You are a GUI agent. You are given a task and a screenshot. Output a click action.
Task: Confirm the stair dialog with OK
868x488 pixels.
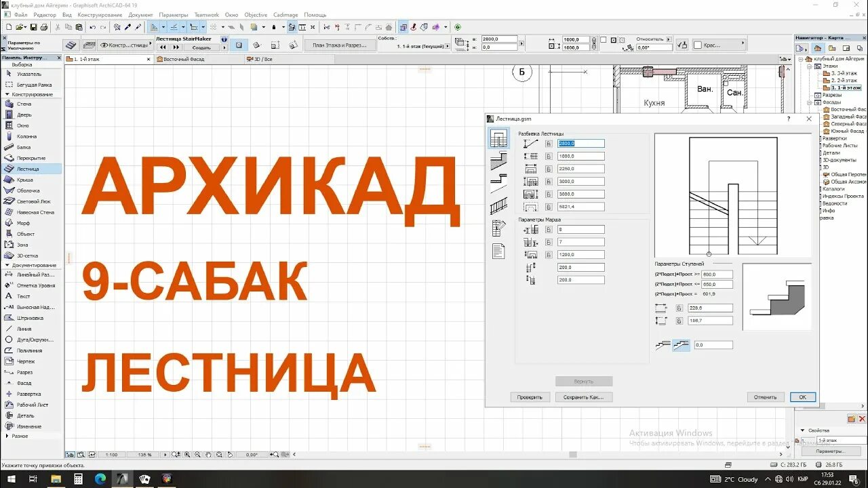pos(802,397)
